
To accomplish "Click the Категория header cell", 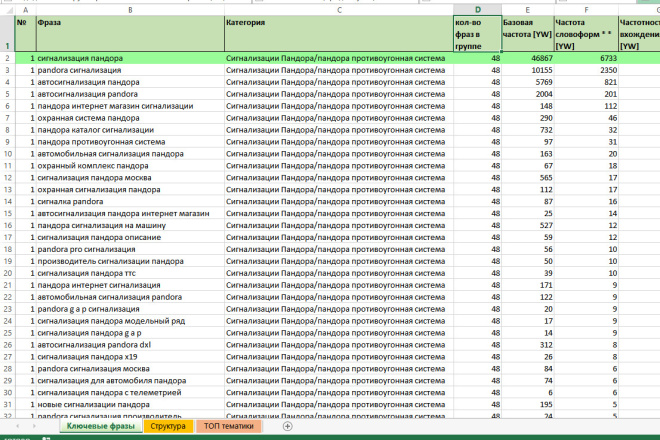I will click(339, 34).
